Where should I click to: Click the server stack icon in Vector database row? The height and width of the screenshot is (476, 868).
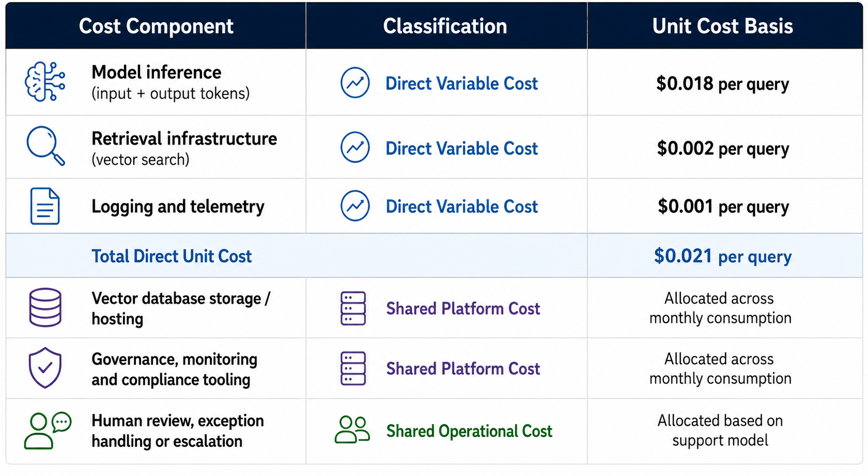[x=353, y=308]
